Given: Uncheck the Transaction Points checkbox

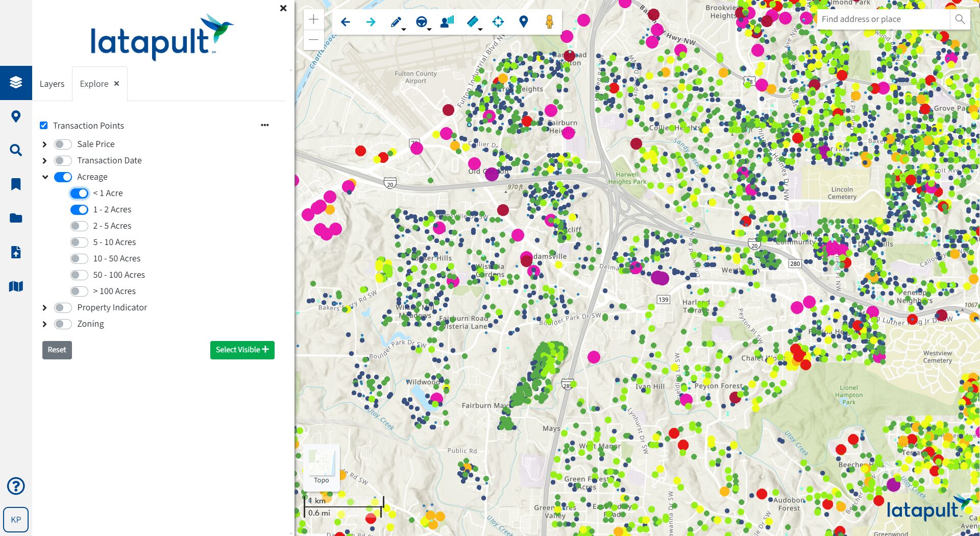Looking at the screenshot, I should pyautogui.click(x=44, y=126).
